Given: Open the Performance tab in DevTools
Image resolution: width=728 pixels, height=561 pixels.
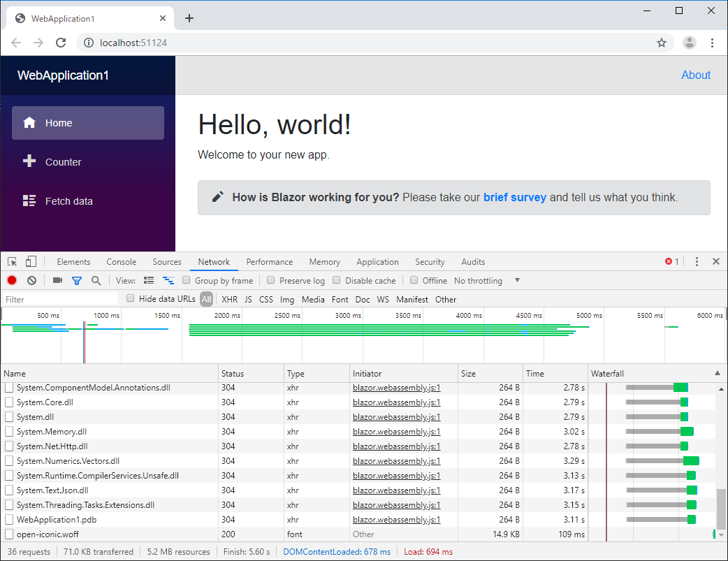Looking at the screenshot, I should pyautogui.click(x=269, y=262).
